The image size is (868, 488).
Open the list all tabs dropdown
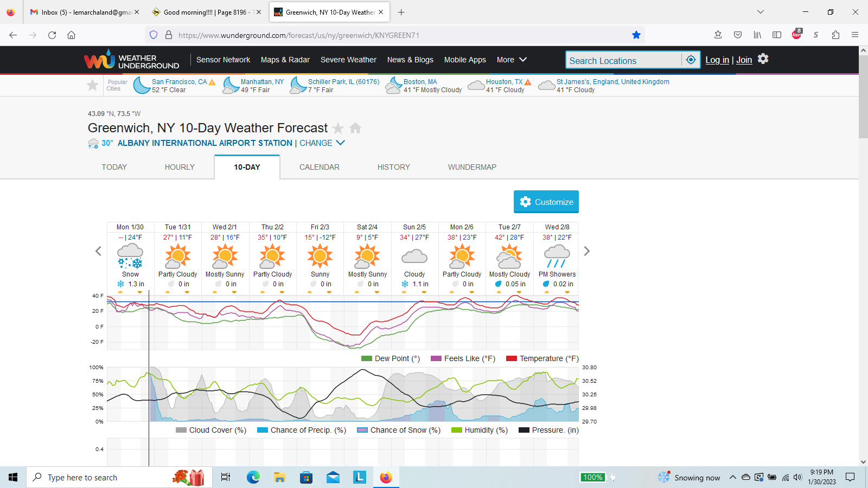[761, 12]
